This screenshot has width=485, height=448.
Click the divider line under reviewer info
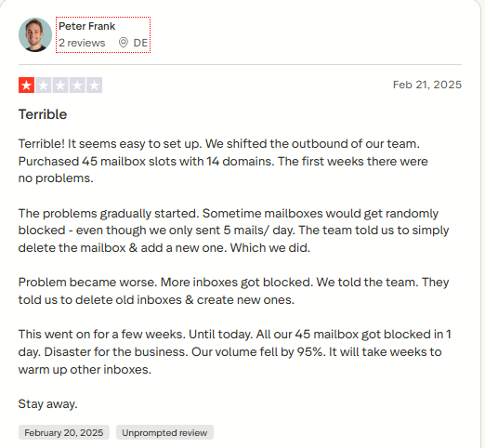(240, 65)
